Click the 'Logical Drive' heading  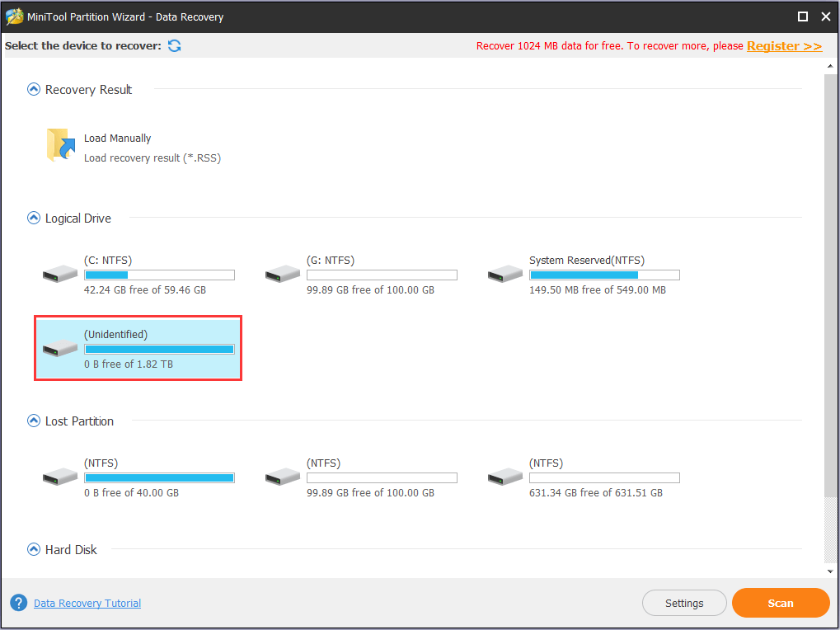pos(78,219)
